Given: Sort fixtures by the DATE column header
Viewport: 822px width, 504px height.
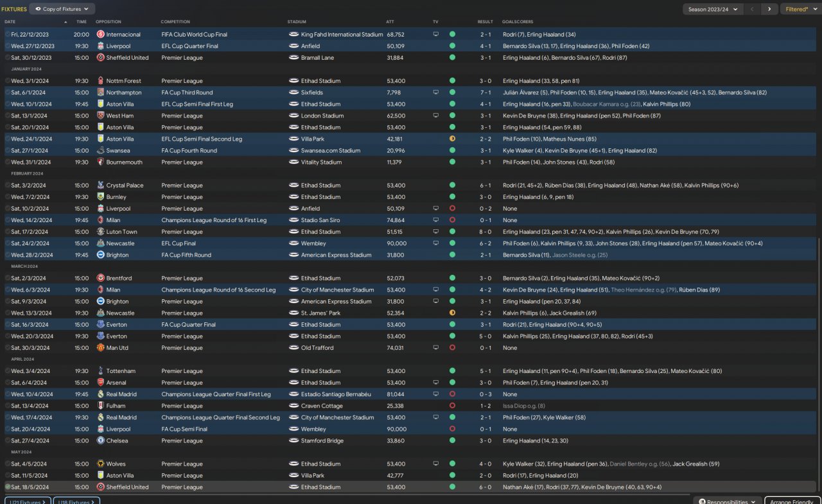Looking at the screenshot, I should click(10, 22).
